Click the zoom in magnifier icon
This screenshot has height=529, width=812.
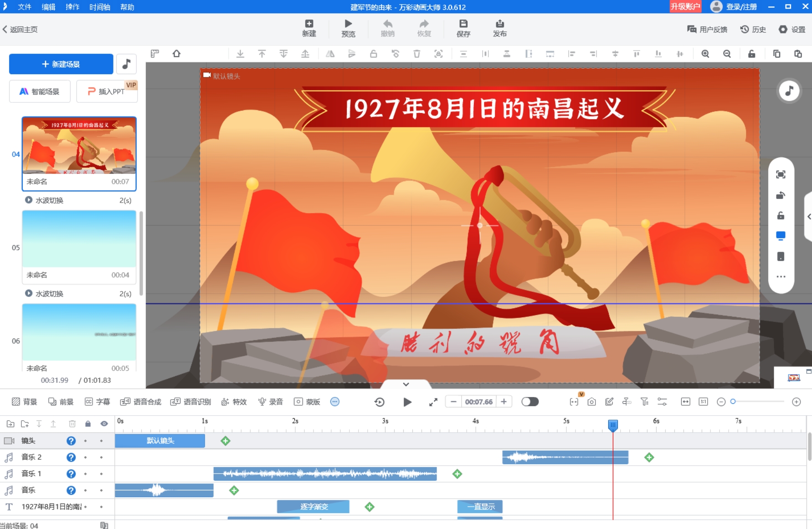click(705, 54)
